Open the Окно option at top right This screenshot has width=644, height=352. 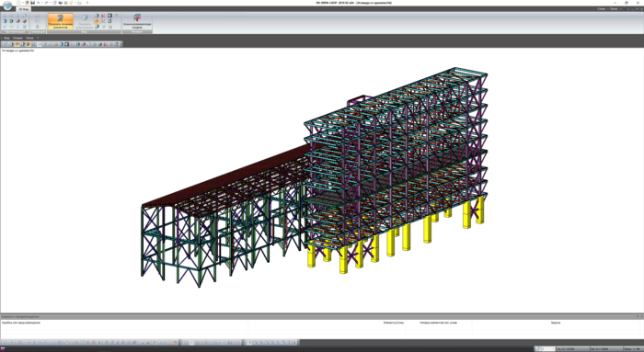click(614, 9)
